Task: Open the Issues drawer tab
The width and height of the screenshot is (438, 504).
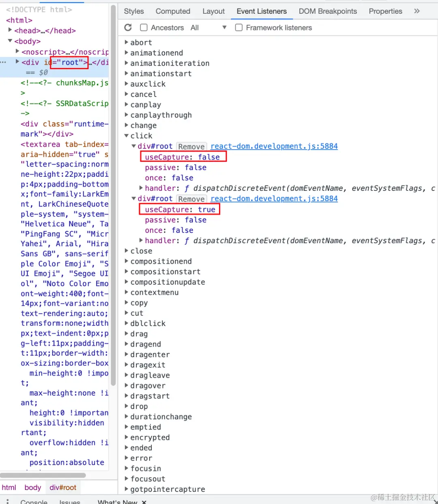Action: 70,502
